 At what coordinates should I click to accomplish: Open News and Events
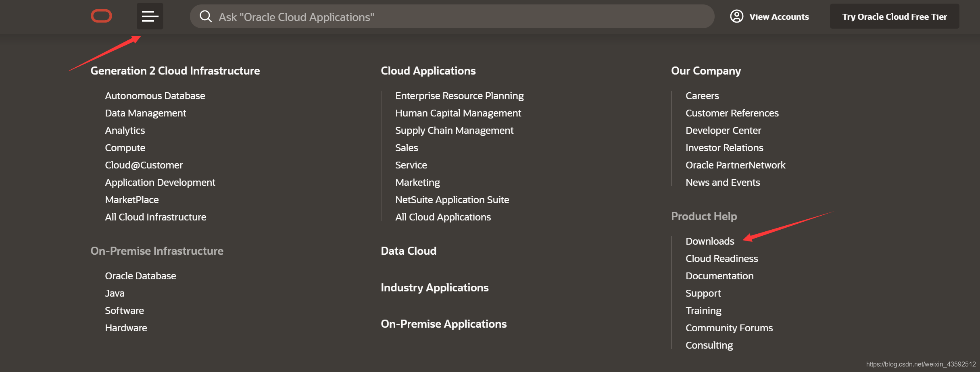(723, 182)
